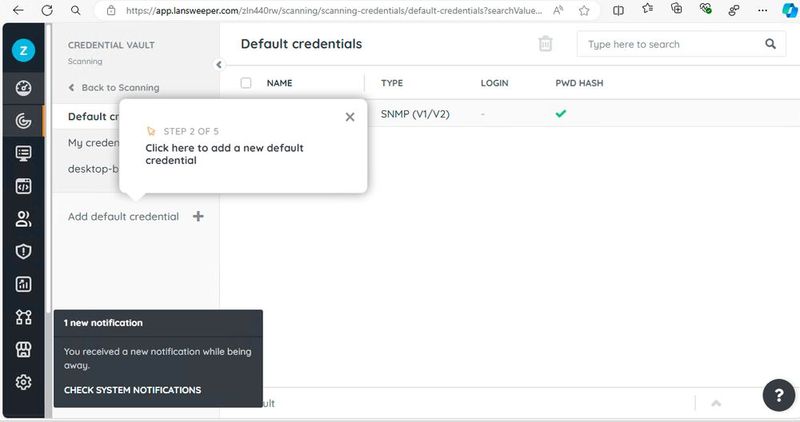Toggle the select-all checkbox beside NAME
Viewport: 800px width, 422px height.
[x=246, y=83]
